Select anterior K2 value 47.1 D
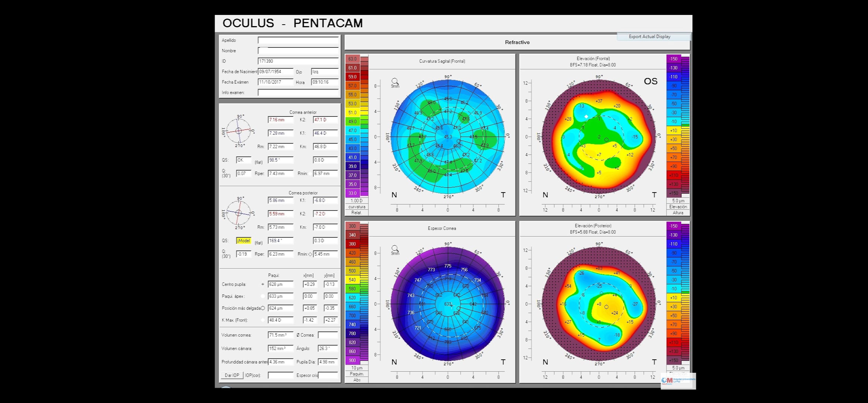The height and width of the screenshot is (403, 868). [x=325, y=120]
